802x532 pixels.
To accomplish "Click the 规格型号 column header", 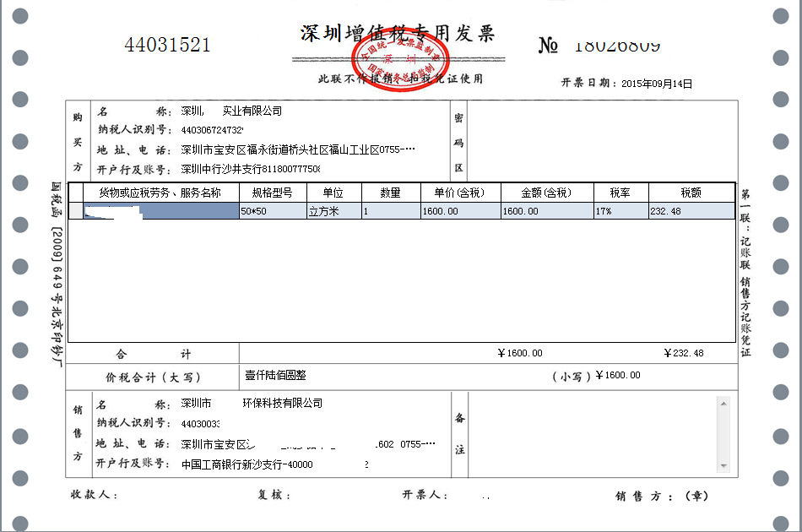I will [x=273, y=193].
